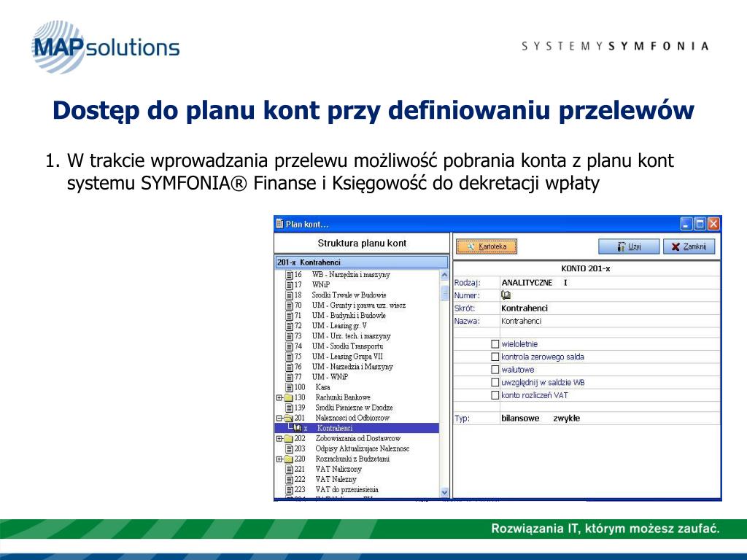
Task: Click document icon of account 17 WNiP
Action: coord(289,285)
